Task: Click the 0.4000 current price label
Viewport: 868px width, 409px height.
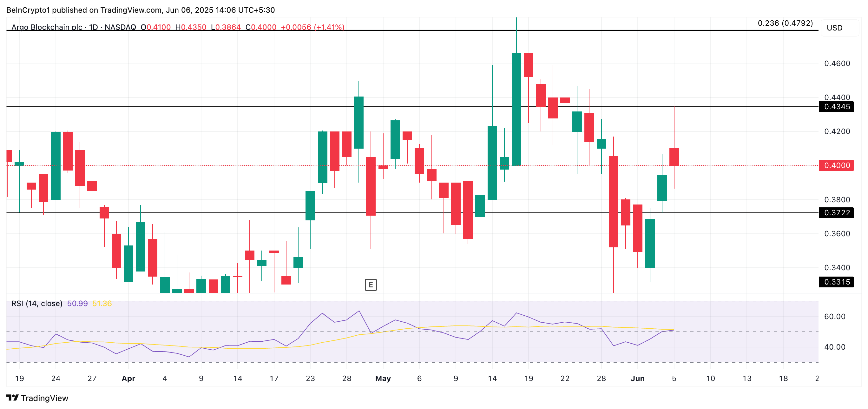Action: (x=836, y=165)
